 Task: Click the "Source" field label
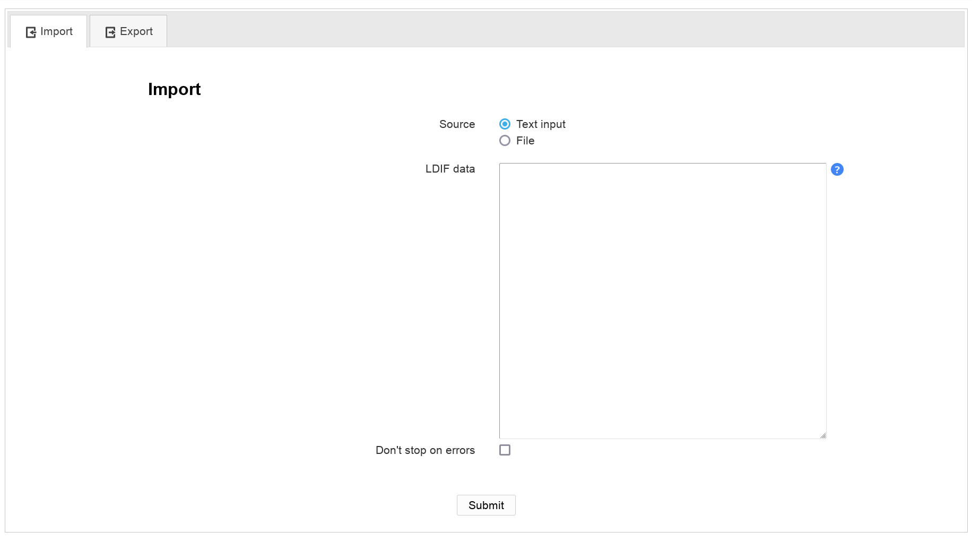tap(456, 124)
